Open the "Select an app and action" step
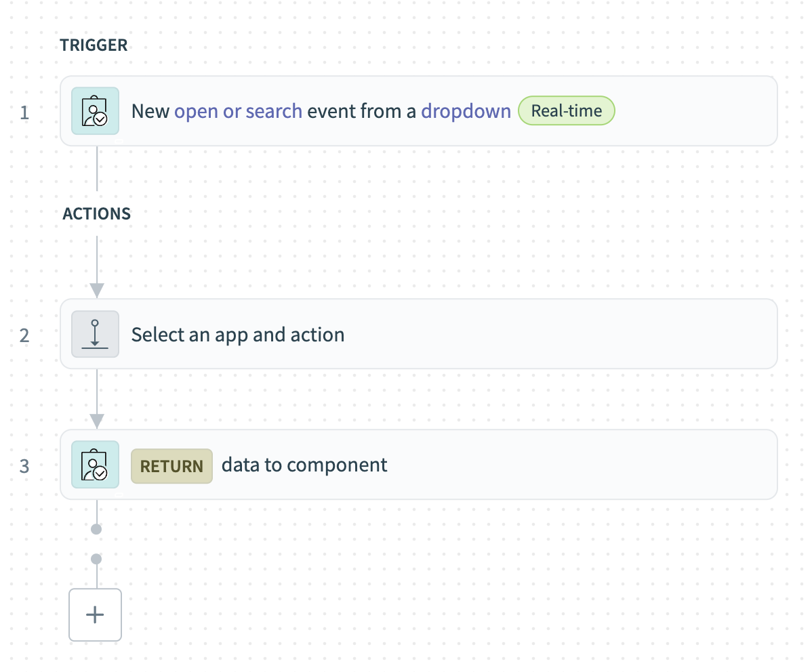 [x=238, y=335]
